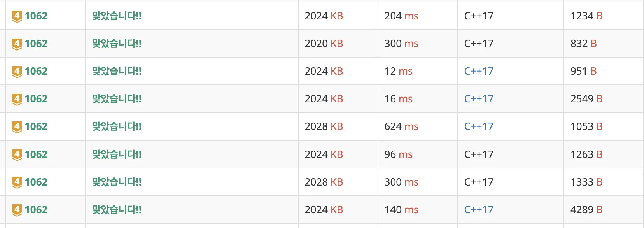Select the gold 4 badge in the 12 ms row
This screenshot has width=644, height=228.
[17, 72]
